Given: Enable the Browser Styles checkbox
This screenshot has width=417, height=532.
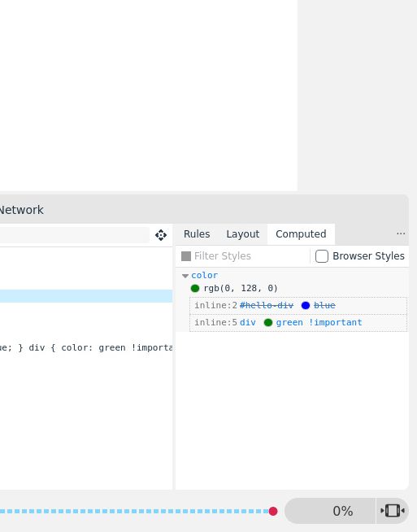Looking at the screenshot, I should click(x=322, y=256).
